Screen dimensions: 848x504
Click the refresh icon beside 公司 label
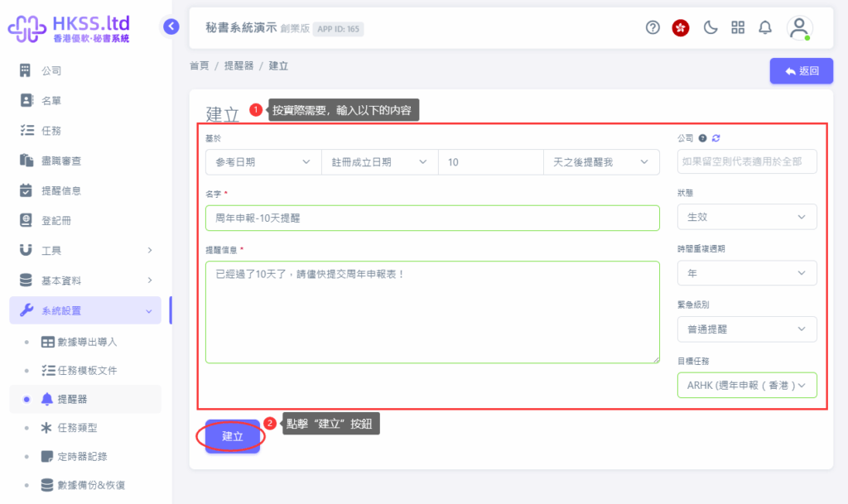pyautogui.click(x=716, y=138)
